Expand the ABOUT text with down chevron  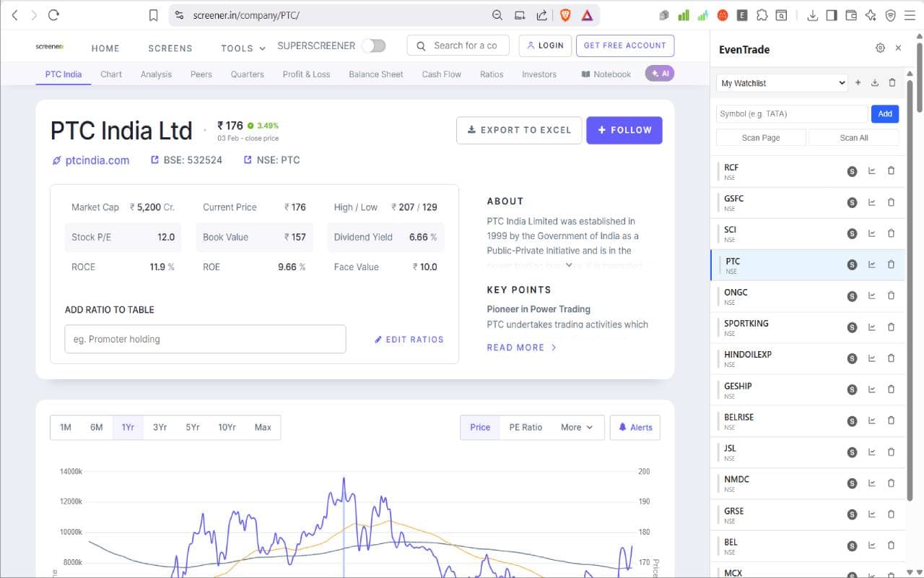click(x=569, y=264)
